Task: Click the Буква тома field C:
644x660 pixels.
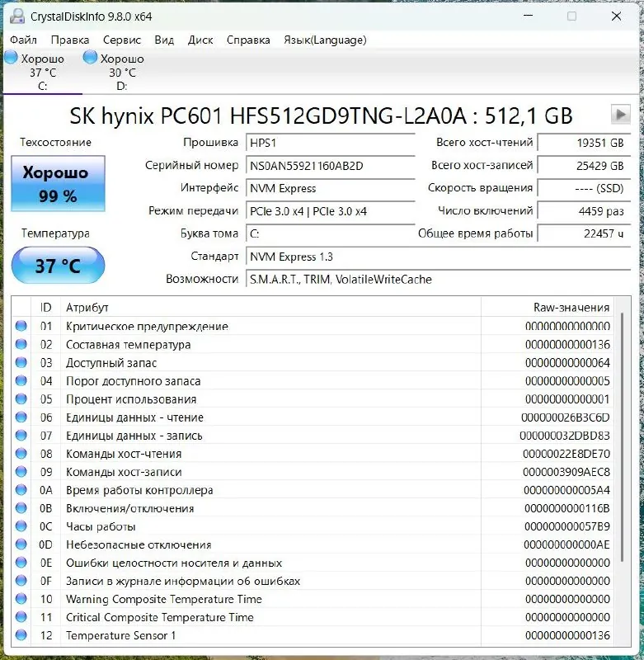Action: (x=330, y=234)
